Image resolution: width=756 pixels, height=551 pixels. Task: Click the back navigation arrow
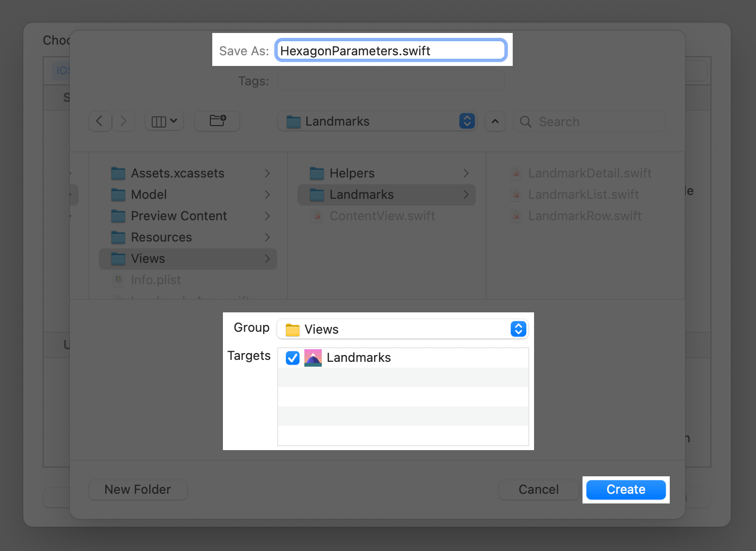[x=100, y=121]
